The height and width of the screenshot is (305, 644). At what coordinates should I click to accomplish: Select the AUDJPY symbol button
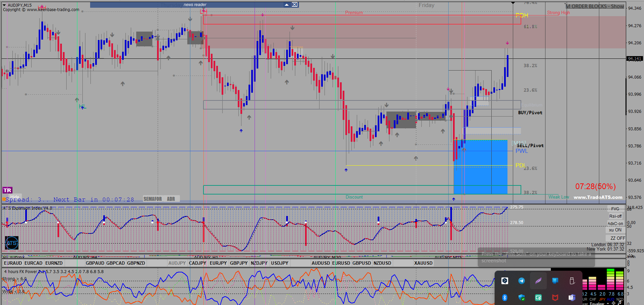coord(177,263)
